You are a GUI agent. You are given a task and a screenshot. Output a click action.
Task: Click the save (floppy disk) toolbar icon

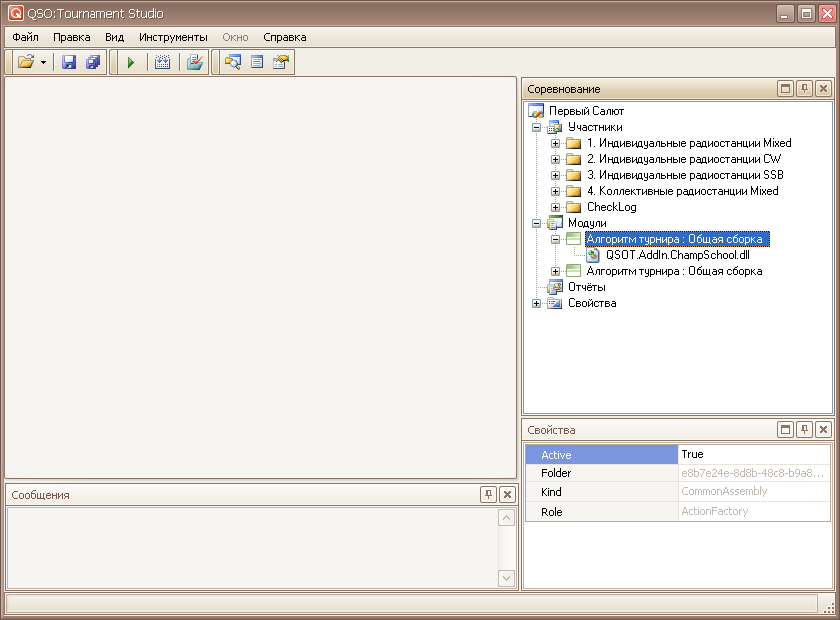(x=69, y=62)
